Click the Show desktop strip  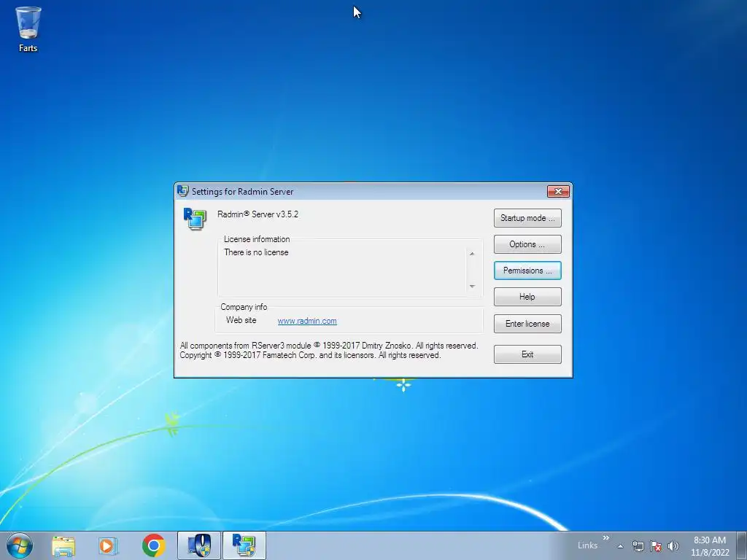click(741, 545)
